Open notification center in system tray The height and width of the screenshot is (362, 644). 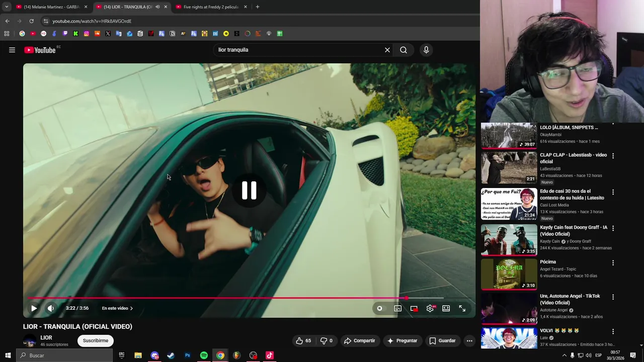tap(633, 355)
